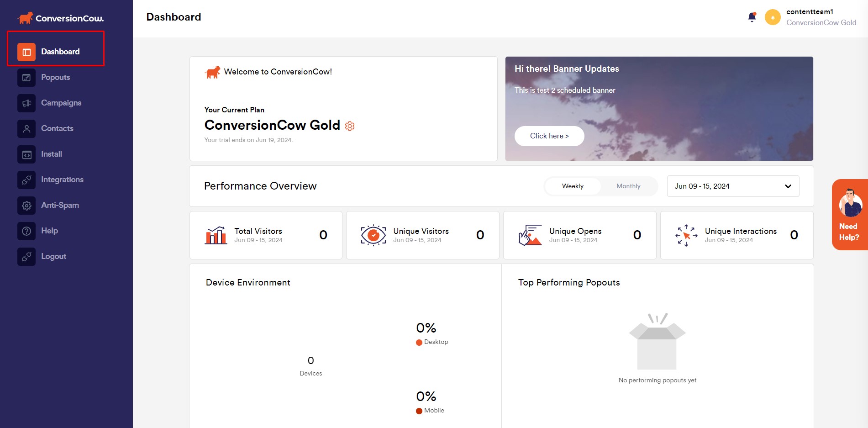Image resolution: width=868 pixels, height=428 pixels.
Task: Click 'Unique Visitors' label
Action: tap(421, 231)
